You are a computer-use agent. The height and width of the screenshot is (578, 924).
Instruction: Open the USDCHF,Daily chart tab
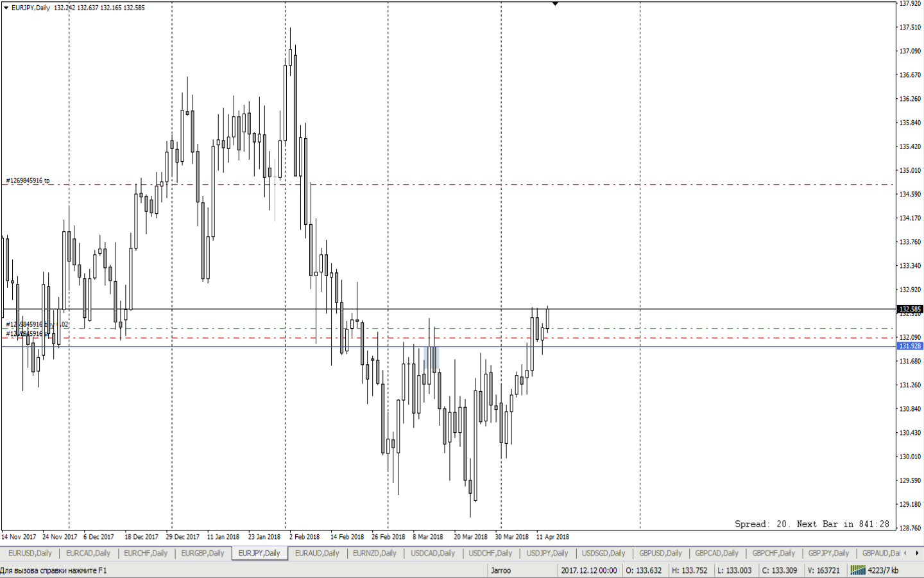click(x=490, y=553)
